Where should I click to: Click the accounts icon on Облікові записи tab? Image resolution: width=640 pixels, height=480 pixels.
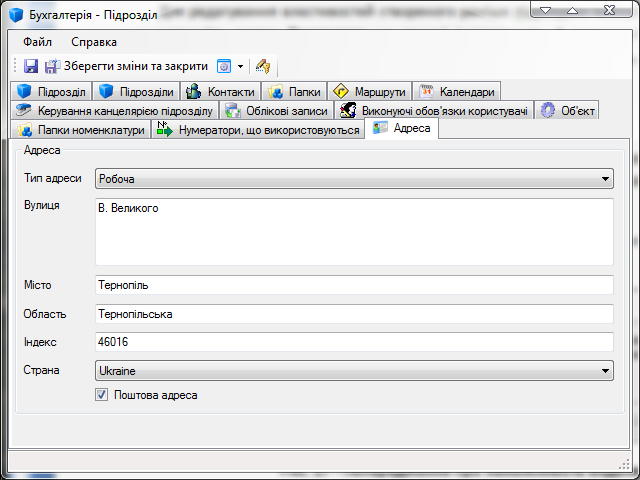pos(233,111)
